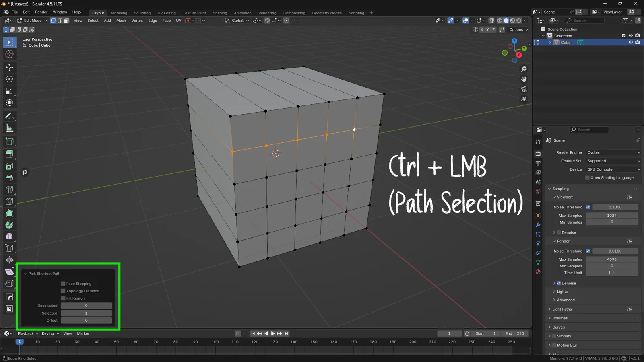Viewport: 644px width, 362px height.
Task: Open the Device GPU Compute dropdown
Action: point(613,169)
